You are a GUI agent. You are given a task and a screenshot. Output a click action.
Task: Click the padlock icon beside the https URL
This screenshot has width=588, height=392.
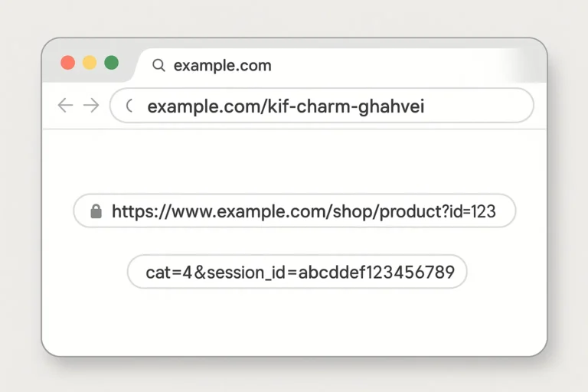[96, 211]
